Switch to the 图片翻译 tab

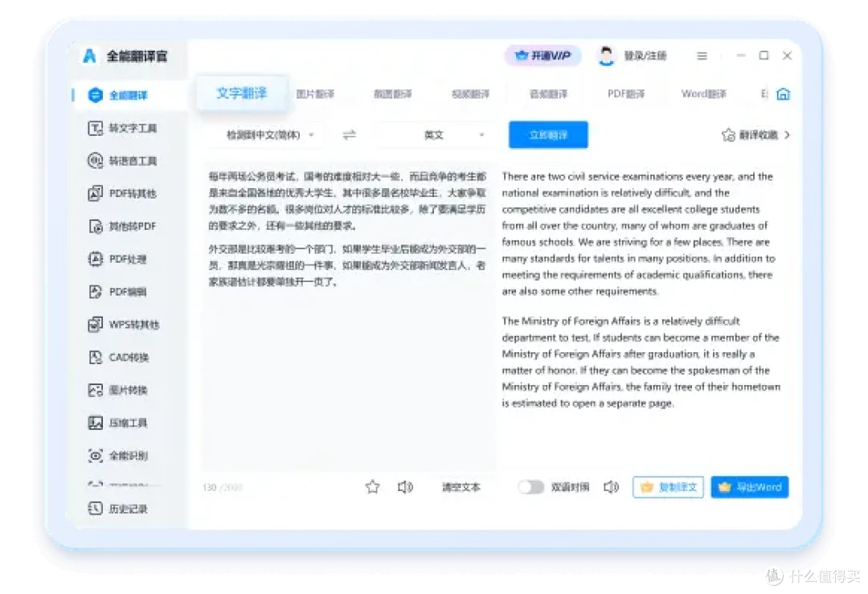coord(315,94)
